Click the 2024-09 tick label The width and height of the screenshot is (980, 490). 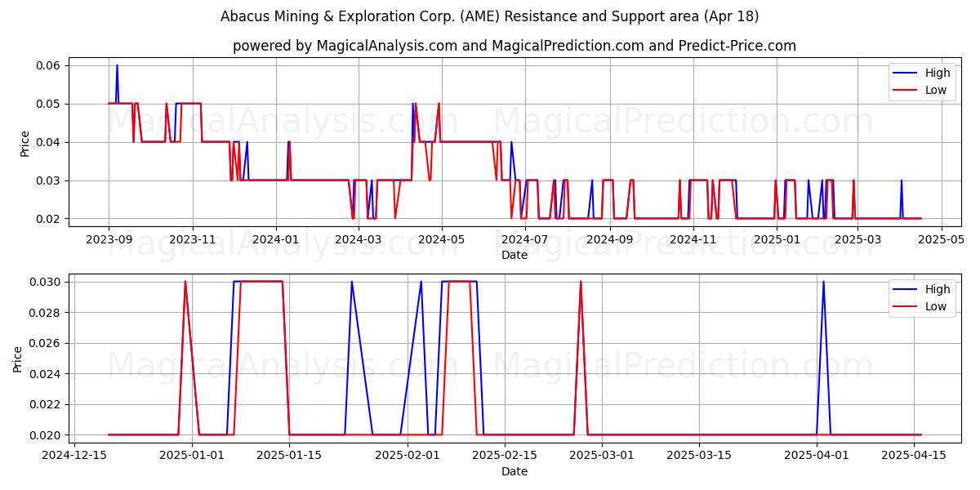coord(610,239)
